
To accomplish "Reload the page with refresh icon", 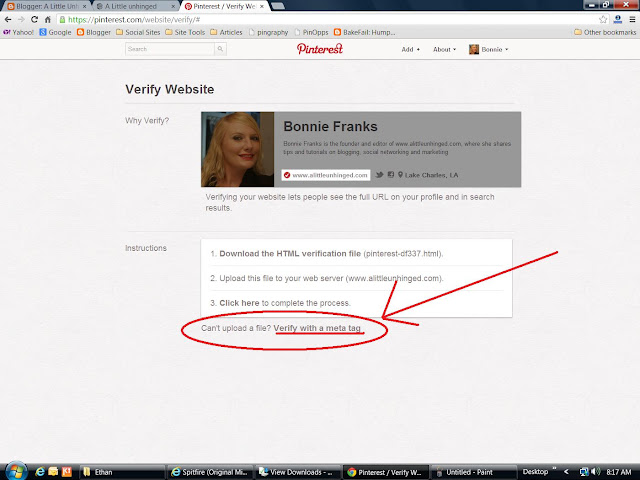I will [x=34, y=19].
